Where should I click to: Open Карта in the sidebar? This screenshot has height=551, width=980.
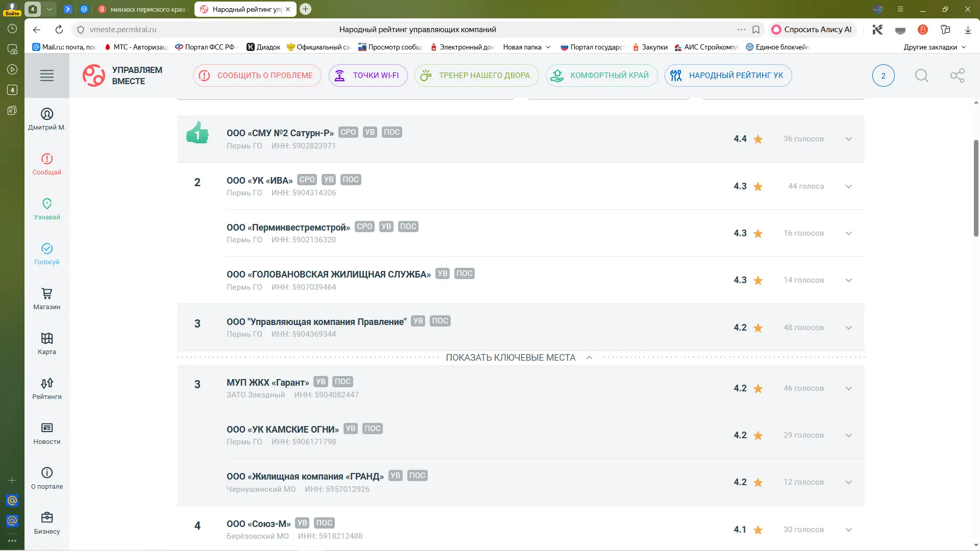(47, 344)
